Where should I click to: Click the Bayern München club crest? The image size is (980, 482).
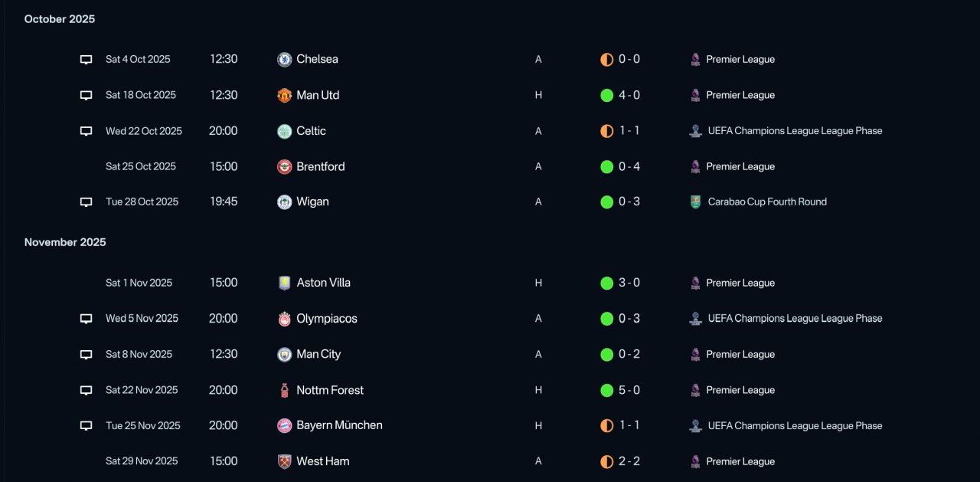[284, 425]
